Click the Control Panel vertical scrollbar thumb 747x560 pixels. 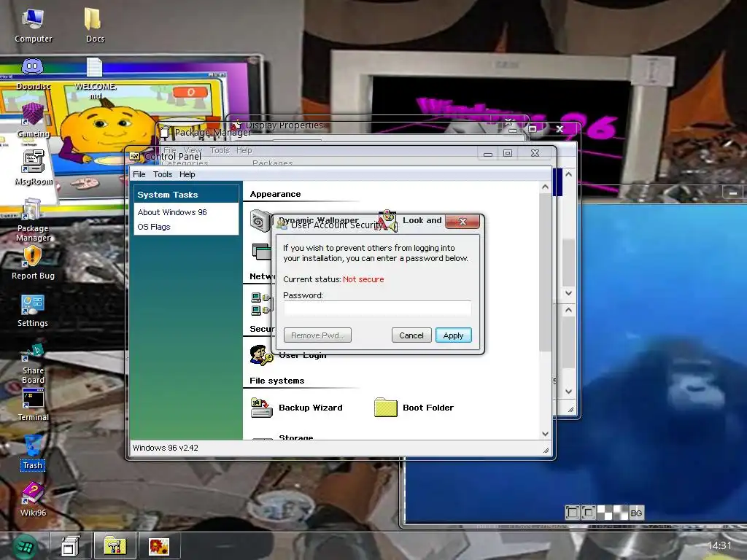click(x=545, y=273)
